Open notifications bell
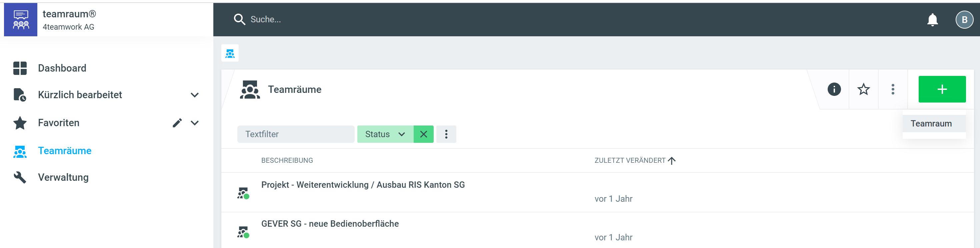This screenshot has width=980, height=248. tap(932, 20)
